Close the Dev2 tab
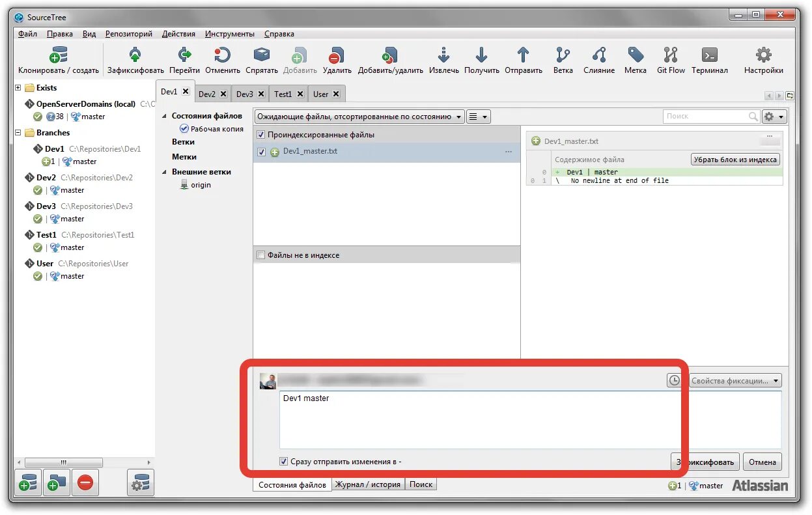The width and height of the screenshot is (812, 515). pyautogui.click(x=223, y=94)
